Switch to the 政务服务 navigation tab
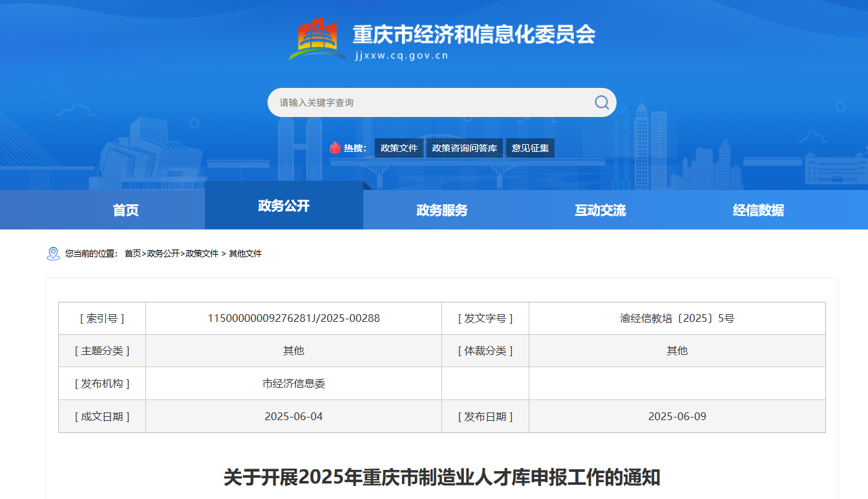 (442, 210)
